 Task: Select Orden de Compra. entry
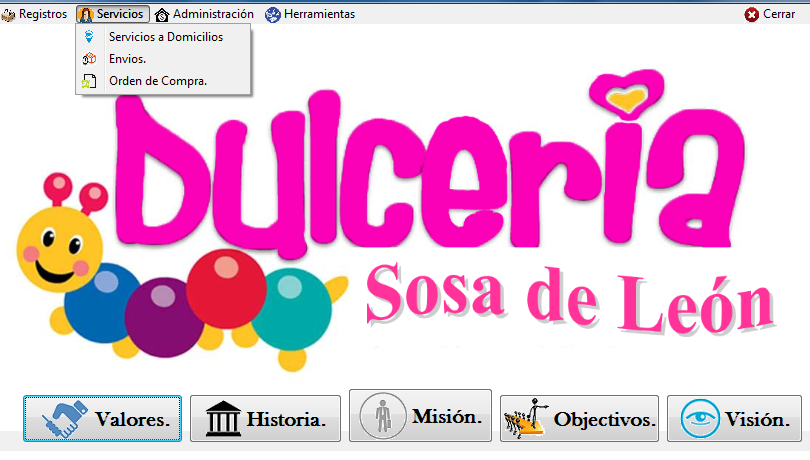pos(163,81)
